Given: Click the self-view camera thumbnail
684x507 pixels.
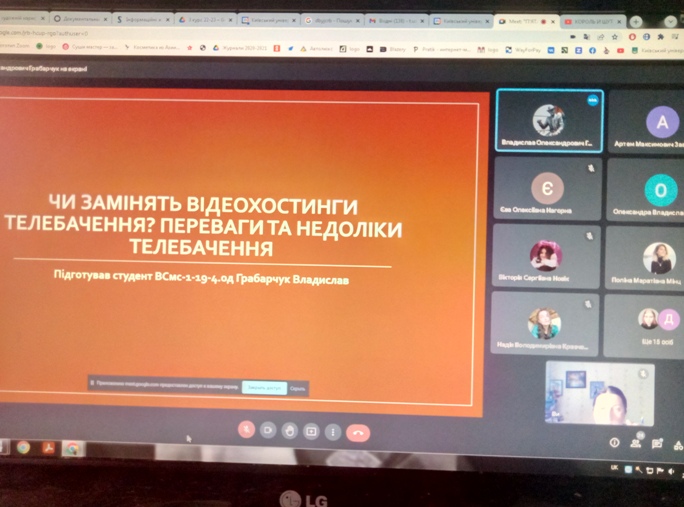Looking at the screenshot, I should [600, 393].
